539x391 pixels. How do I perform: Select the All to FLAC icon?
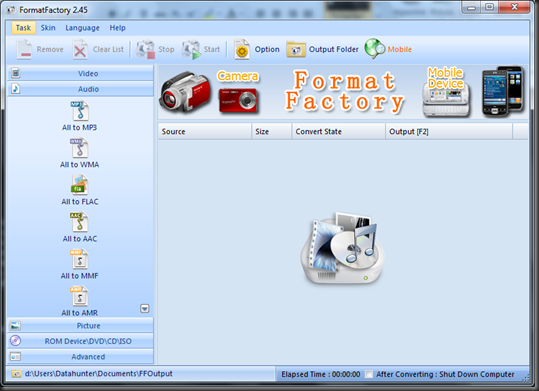[x=79, y=185]
